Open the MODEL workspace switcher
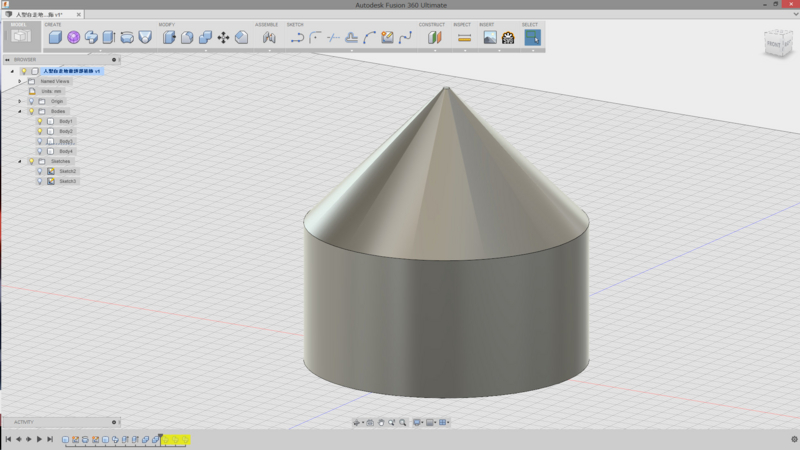The image size is (800, 450). pyautogui.click(x=21, y=36)
